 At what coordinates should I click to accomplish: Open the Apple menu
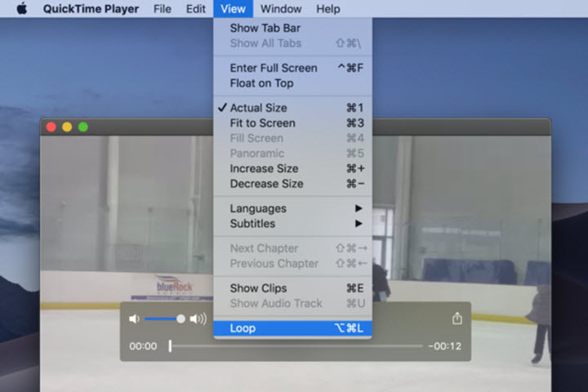(22, 8)
